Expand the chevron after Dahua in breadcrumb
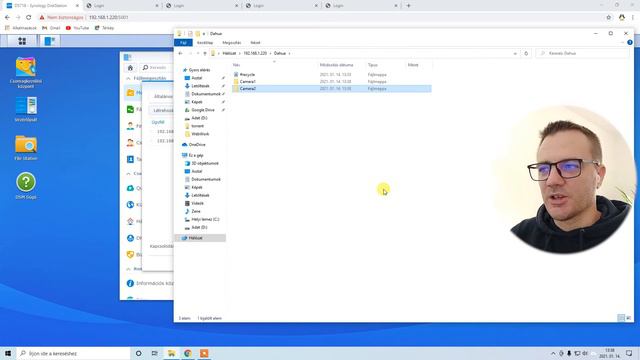Image resolution: width=640 pixels, height=360 pixels. coord(289,53)
